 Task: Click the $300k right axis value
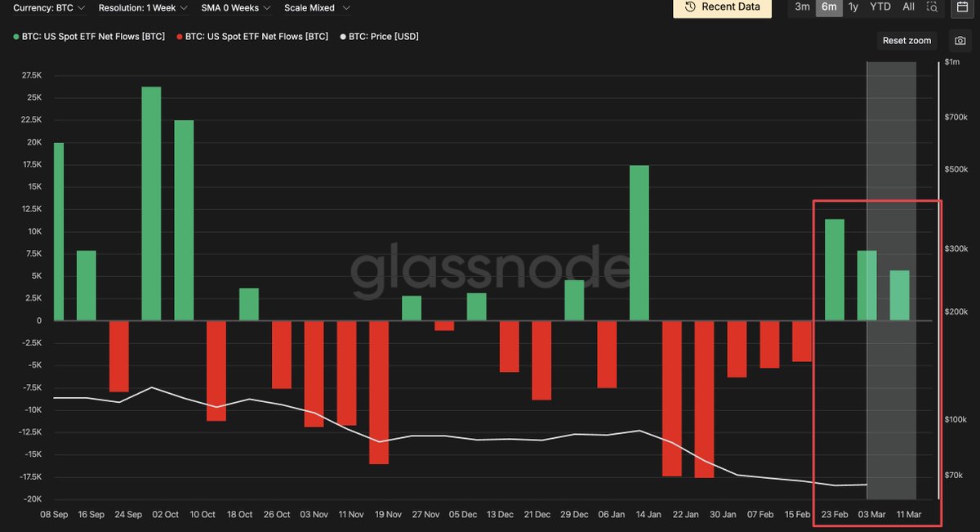955,248
